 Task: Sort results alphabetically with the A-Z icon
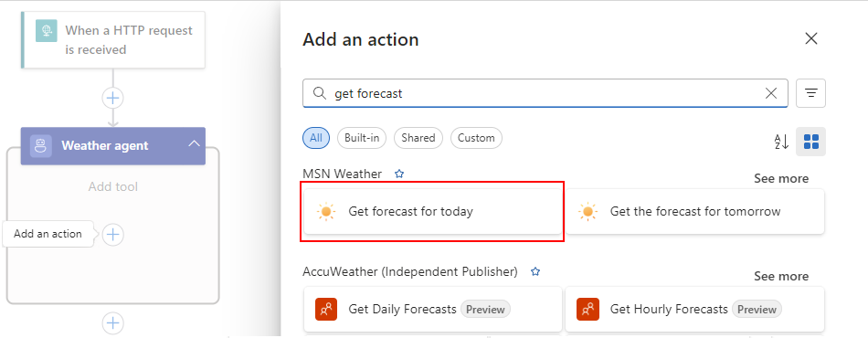(781, 142)
